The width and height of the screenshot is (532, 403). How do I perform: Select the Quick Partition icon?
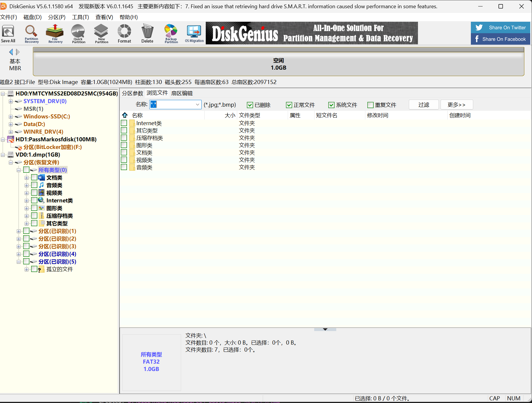click(78, 33)
